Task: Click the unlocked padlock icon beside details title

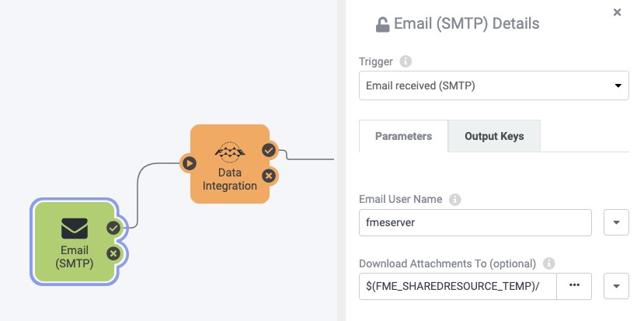Action: click(382, 24)
